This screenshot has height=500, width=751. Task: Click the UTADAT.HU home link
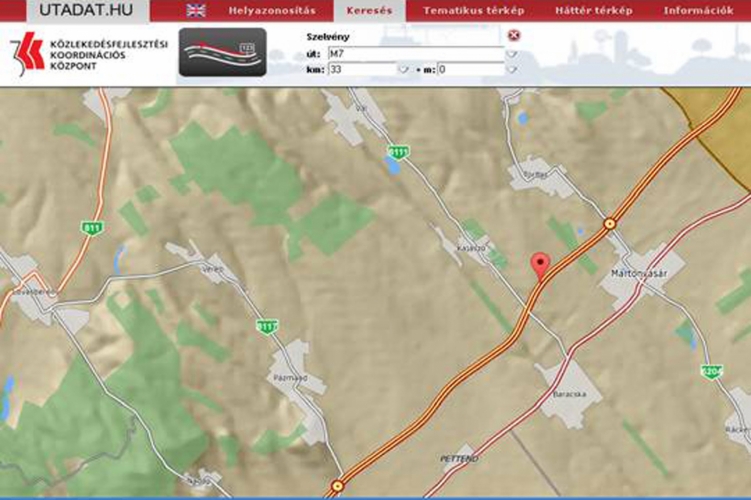74,11
